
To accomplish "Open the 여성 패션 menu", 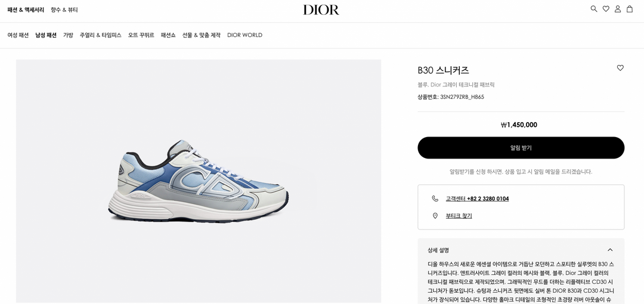I will 18,35.
